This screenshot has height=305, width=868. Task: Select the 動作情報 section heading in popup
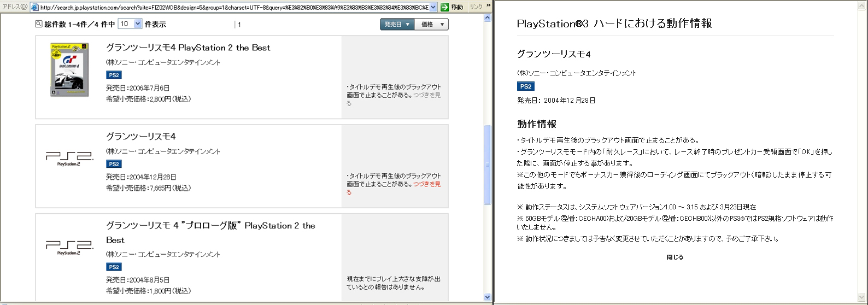[x=537, y=124]
